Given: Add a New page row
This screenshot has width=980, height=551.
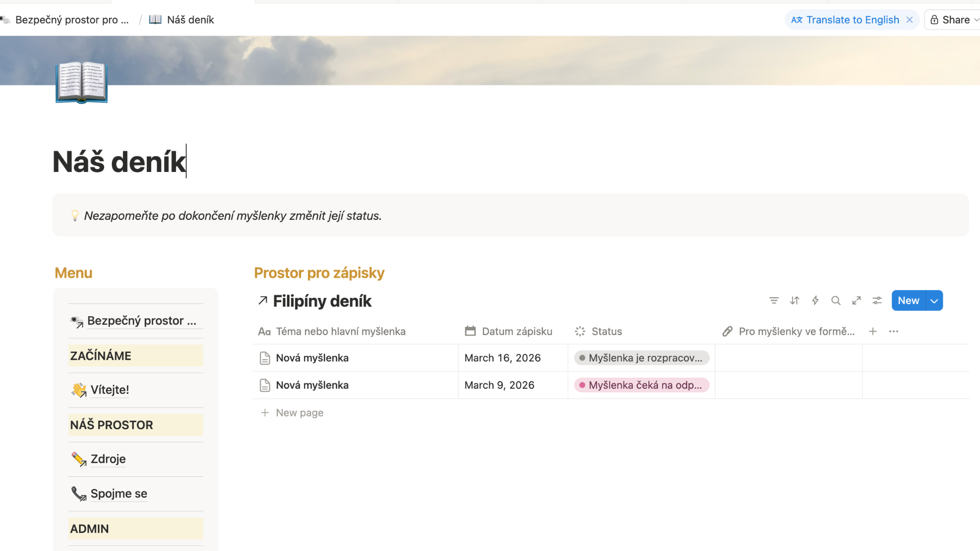Looking at the screenshot, I should coord(299,413).
